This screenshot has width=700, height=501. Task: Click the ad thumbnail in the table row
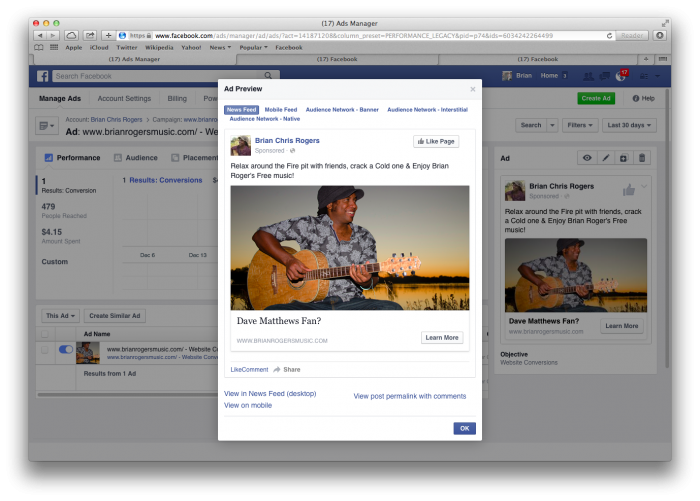pos(88,353)
